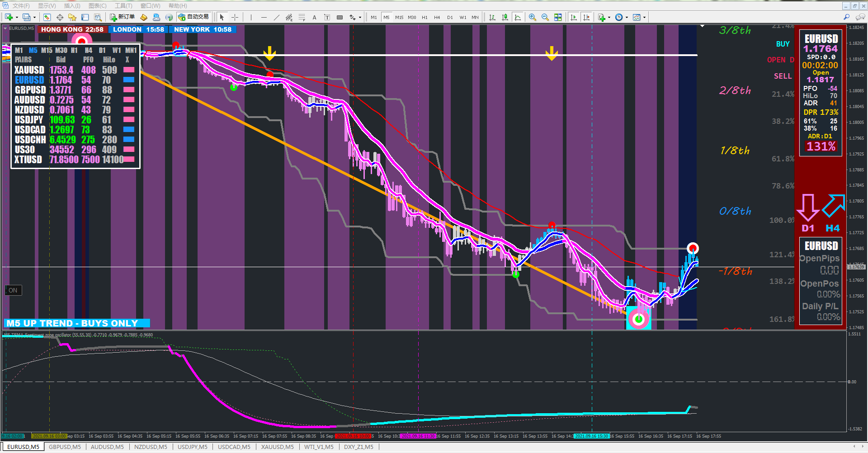
Task: Click the zoom in magnifier icon
Action: click(533, 17)
